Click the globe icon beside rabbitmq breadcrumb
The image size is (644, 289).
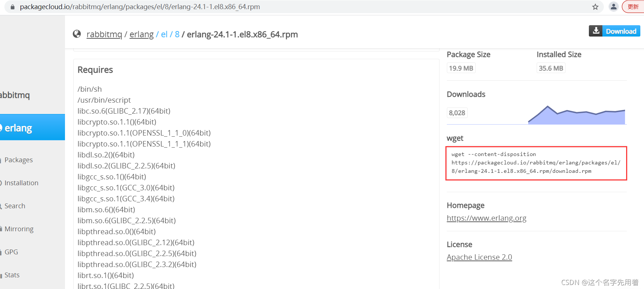click(77, 34)
